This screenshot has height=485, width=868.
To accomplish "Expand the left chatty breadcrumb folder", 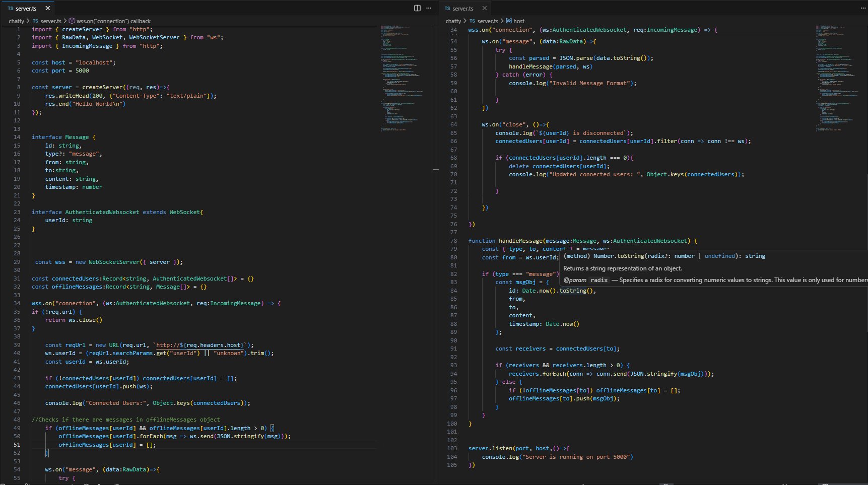I will click(16, 21).
